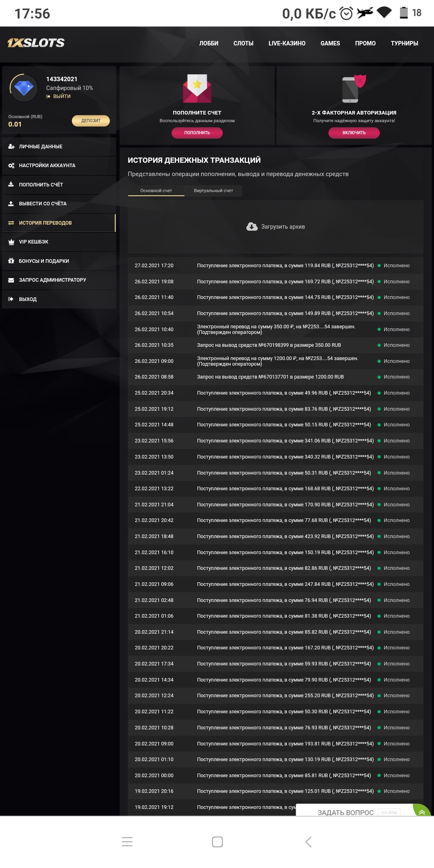The width and height of the screenshot is (434, 868).
Task: Click the crown icon for VIP Кешбэк
Action: [x=11, y=242]
